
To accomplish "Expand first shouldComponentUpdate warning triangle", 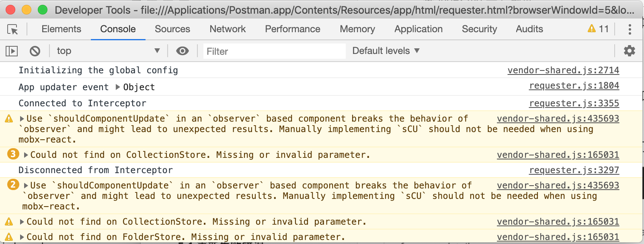I will 22,119.
